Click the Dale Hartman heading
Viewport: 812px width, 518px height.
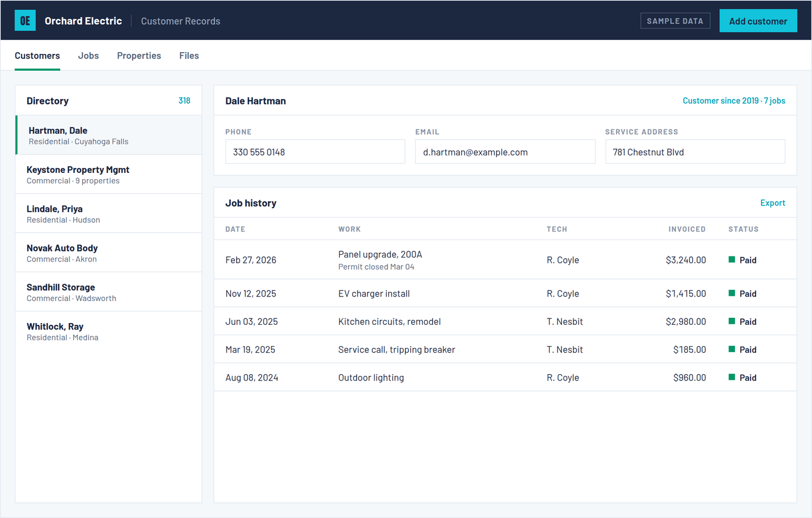[256, 101]
